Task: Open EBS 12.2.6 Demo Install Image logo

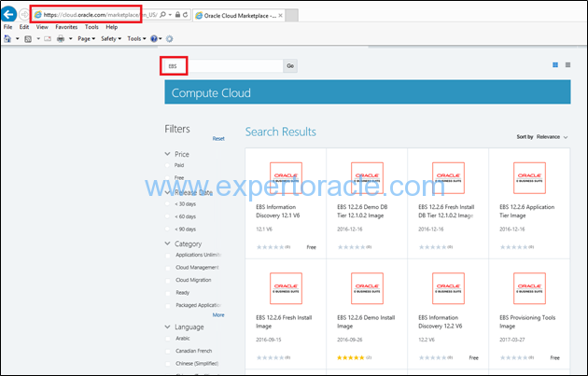Action: (x=367, y=288)
